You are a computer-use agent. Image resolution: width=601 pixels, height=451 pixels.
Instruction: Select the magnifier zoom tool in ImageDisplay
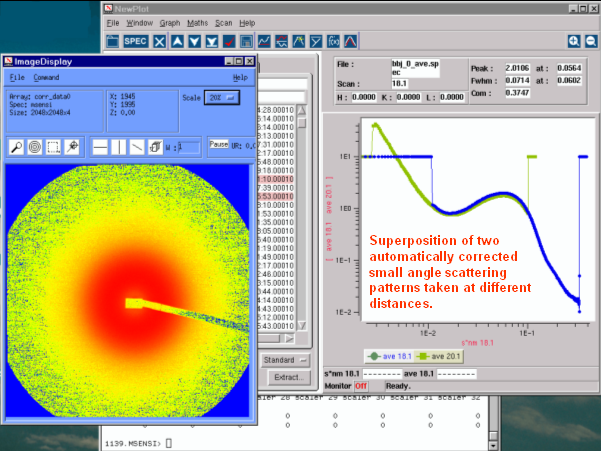click(17, 147)
